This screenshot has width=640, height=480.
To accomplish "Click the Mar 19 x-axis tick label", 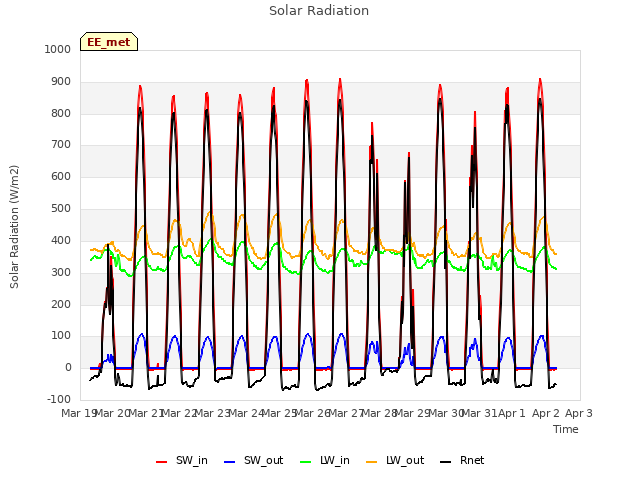I will tap(79, 413).
